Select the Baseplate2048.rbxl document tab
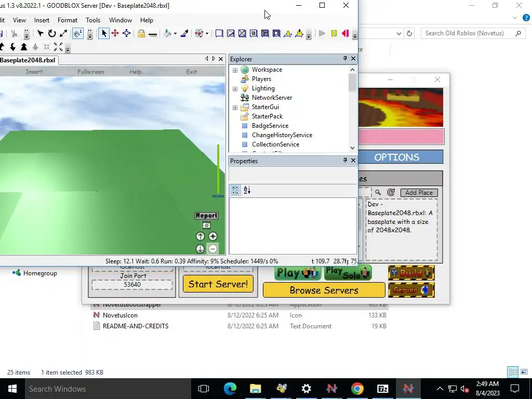 [x=29, y=60]
